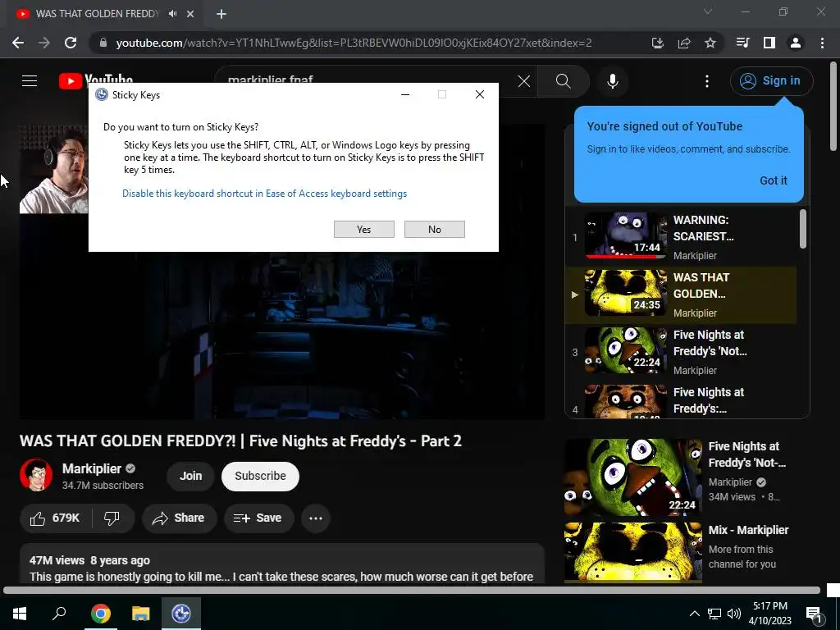Toggle Chrome side panel
840x630 pixels.
click(x=769, y=43)
